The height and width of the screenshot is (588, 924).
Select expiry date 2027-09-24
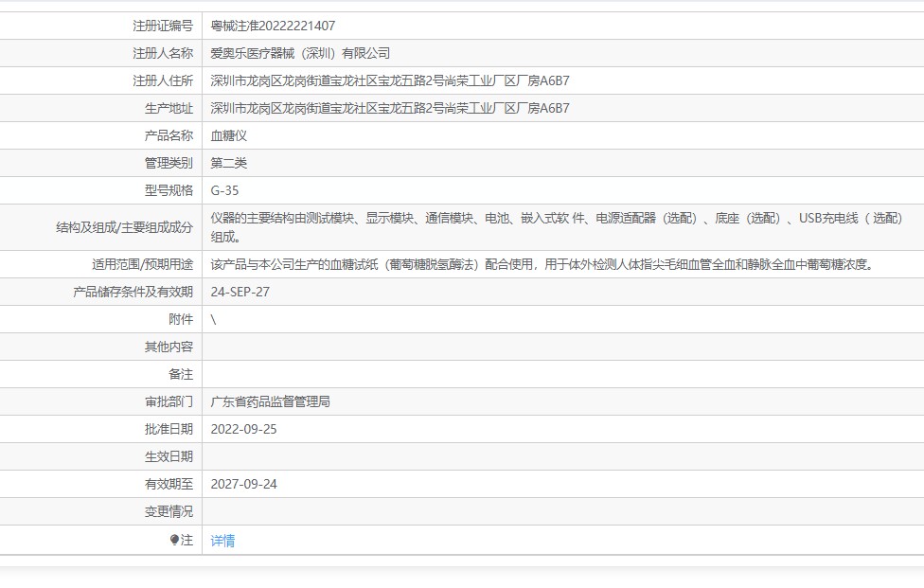tap(243, 484)
